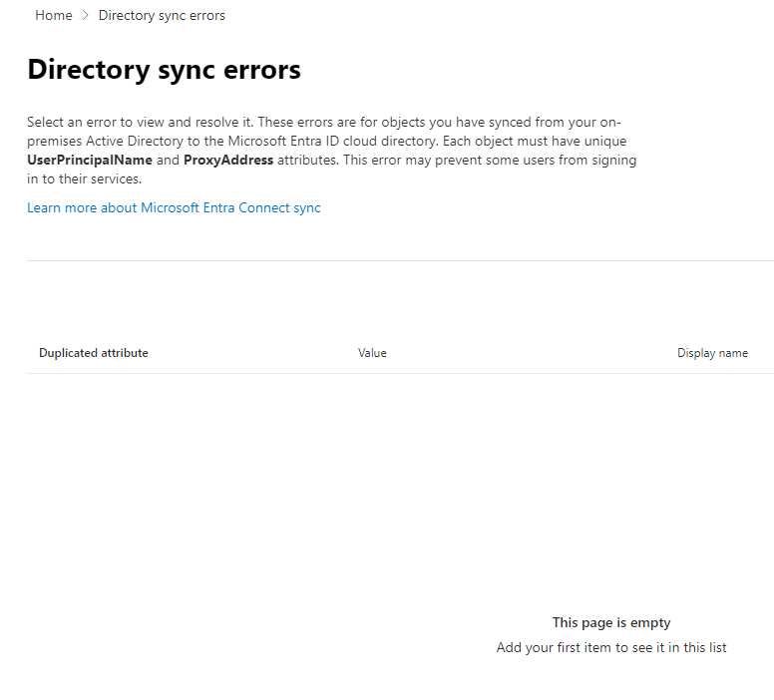This screenshot has width=774, height=700.
Task: Go to Home in the breadcrumb
Action: pos(53,15)
